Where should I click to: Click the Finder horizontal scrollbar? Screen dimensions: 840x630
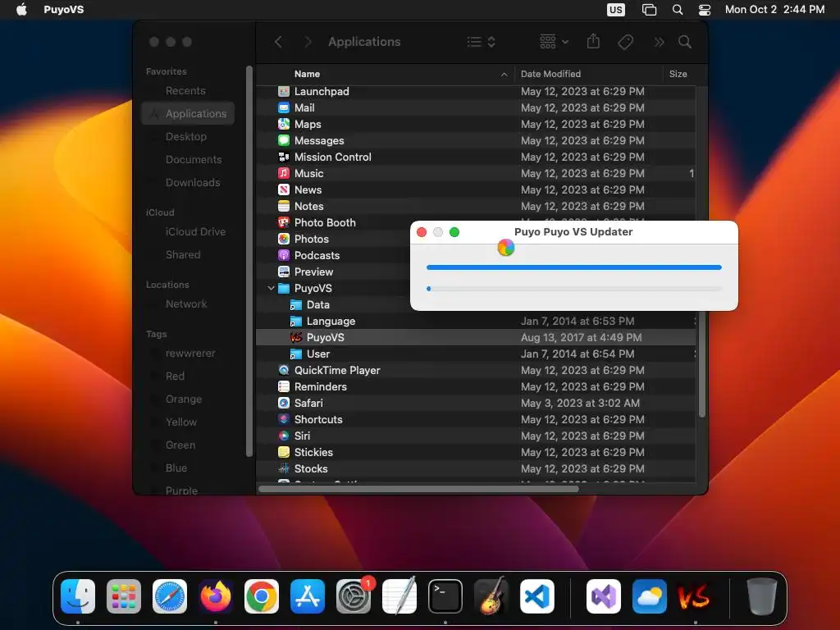(418, 489)
